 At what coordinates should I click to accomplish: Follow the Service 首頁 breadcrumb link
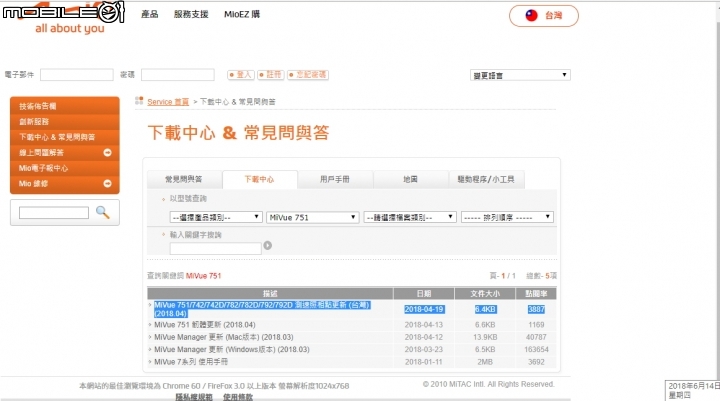[x=168, y=102]
